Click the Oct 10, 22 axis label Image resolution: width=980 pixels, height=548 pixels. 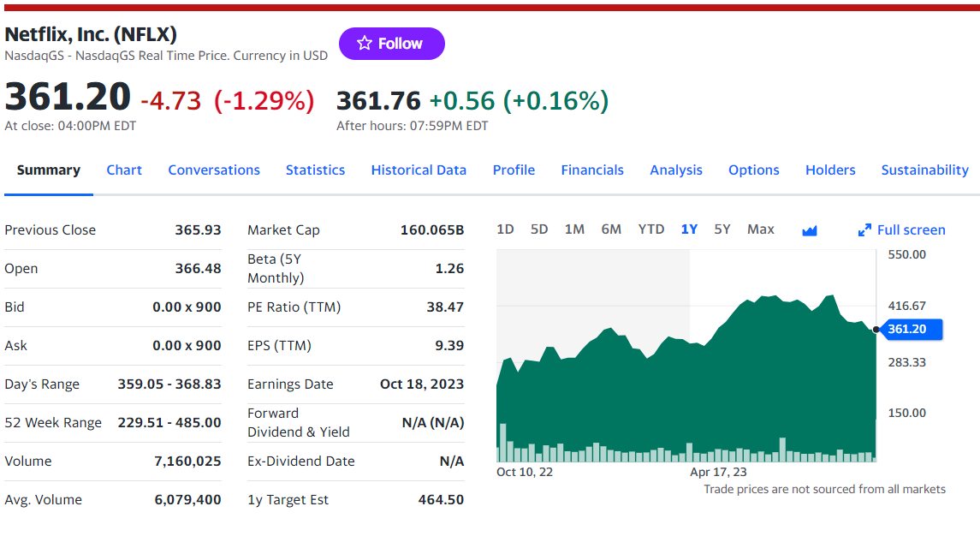[525, 473]
